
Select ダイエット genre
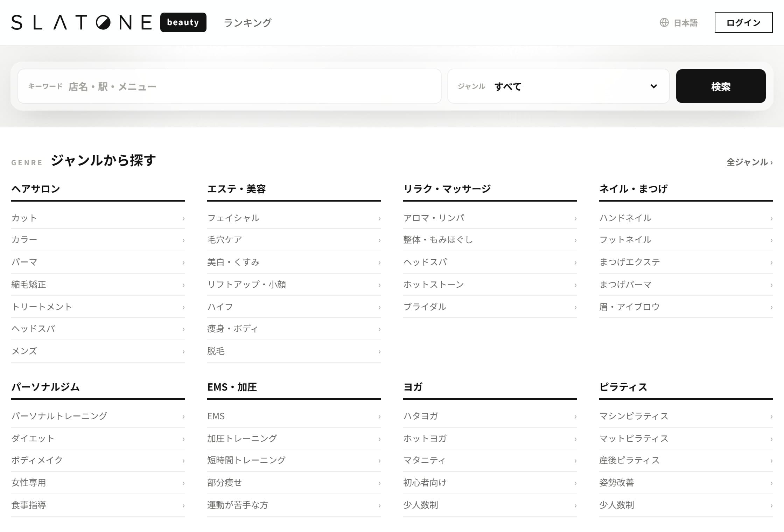click(98, 439)
